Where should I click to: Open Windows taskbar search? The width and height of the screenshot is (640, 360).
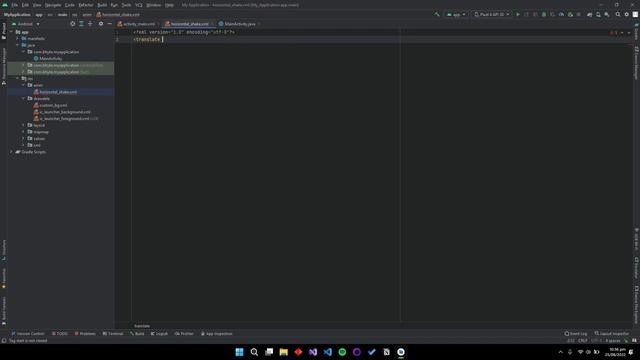254,352
